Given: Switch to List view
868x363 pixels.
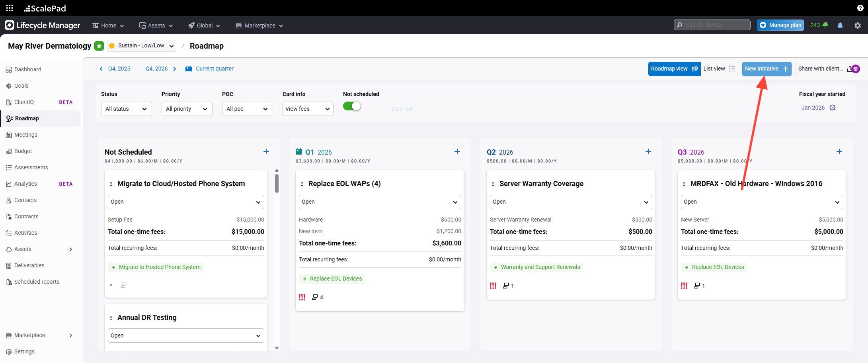Looking at the screenshot, I should pyautogui.click(x=719, y=69).
